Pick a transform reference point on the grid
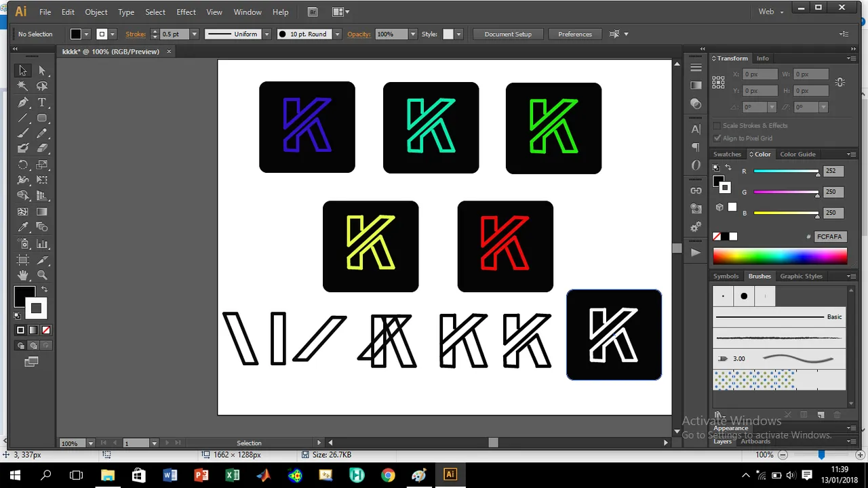Image resolution: width=868 pixels, height=488 pixels. point(718,82)
